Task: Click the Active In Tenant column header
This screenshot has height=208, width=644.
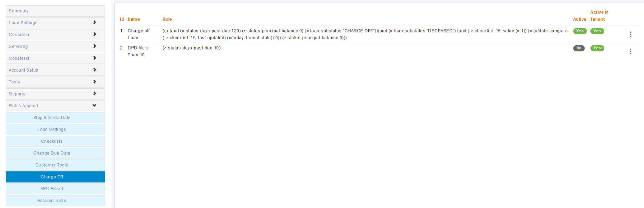Action: (599, 16)
